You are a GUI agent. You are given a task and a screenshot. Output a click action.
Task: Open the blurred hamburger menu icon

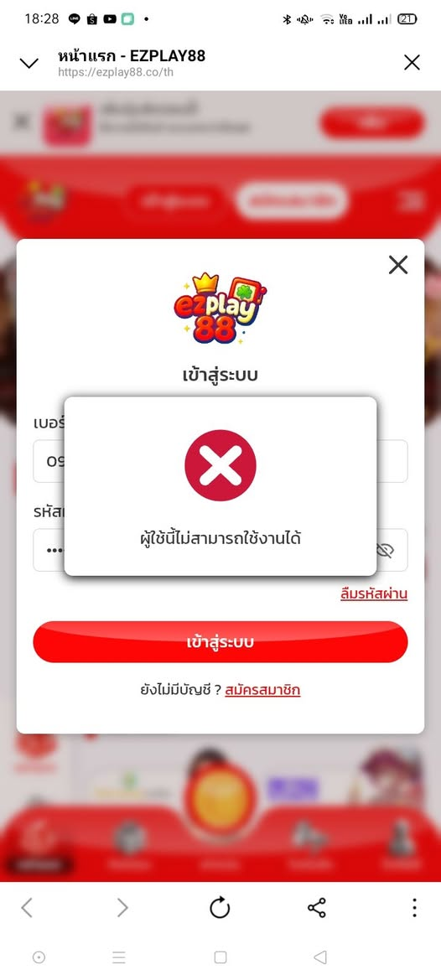pos(412,201)
